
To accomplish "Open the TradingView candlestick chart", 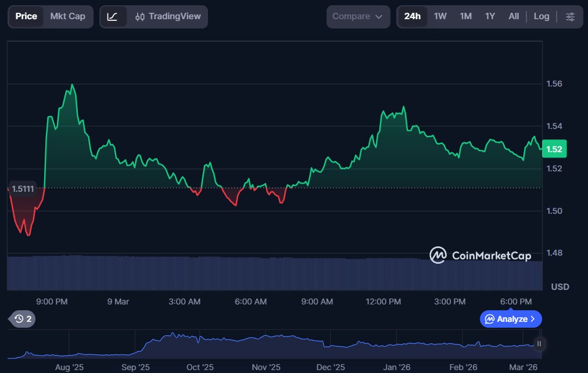I will (167, 17).
